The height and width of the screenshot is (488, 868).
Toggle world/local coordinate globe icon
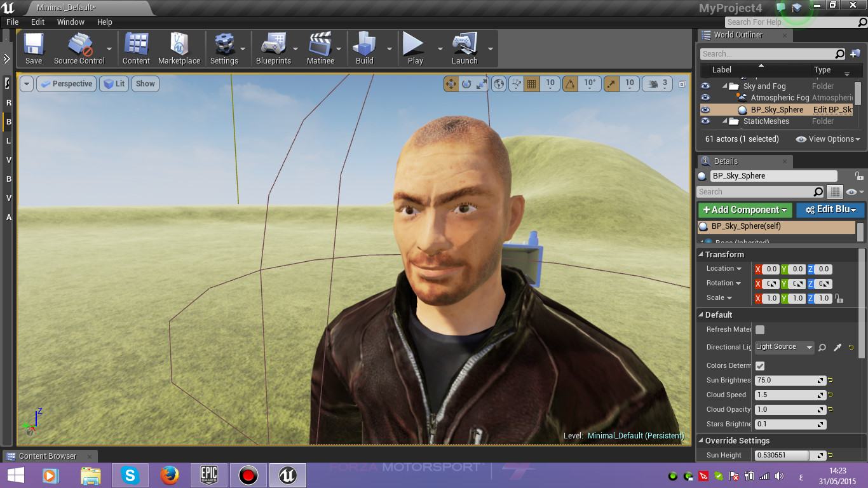(499, 83)
